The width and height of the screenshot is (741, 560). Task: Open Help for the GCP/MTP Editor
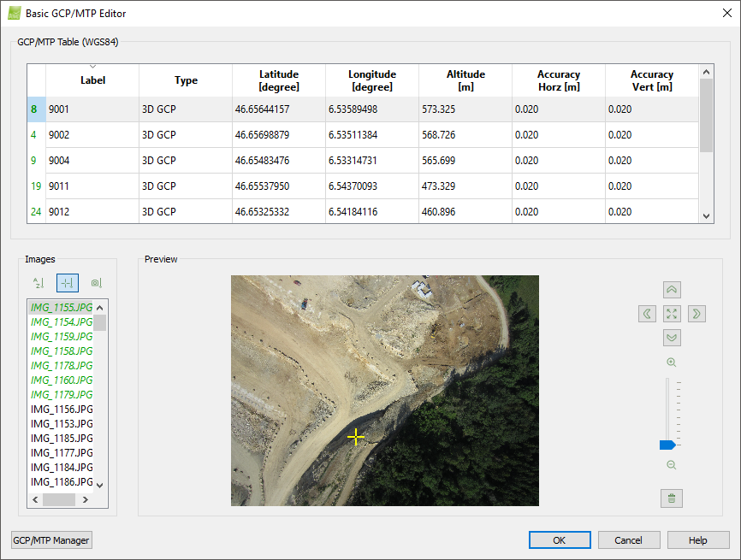coord(699,539)
